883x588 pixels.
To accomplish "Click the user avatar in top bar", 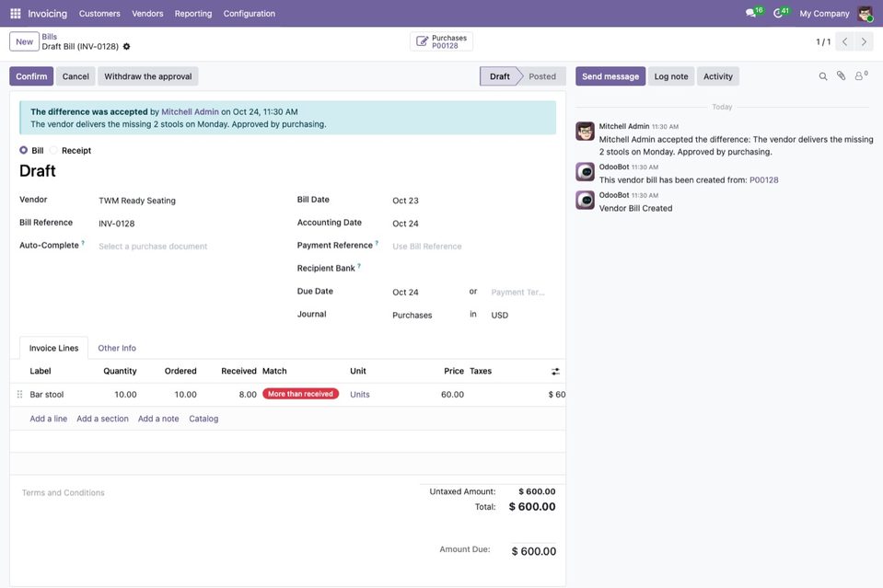I will click(865, 13).
